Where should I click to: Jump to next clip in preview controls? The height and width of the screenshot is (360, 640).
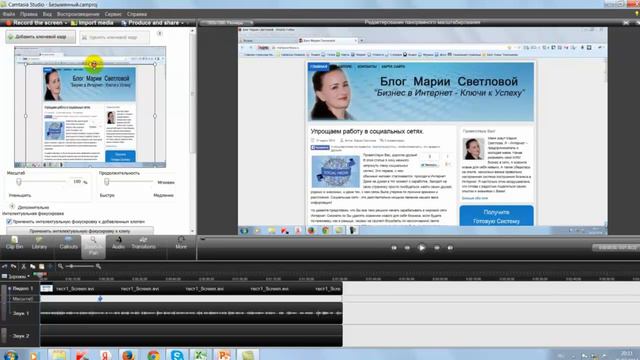coord(450,248)
